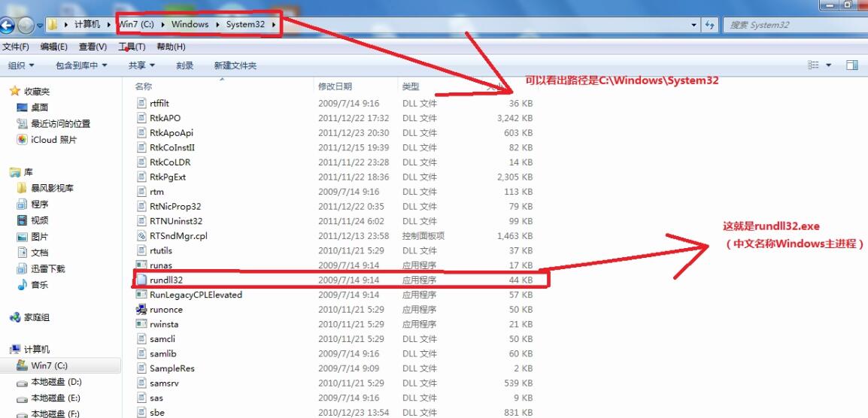Click the runonce application icon

pyautogui.click(x=141, y=310)
